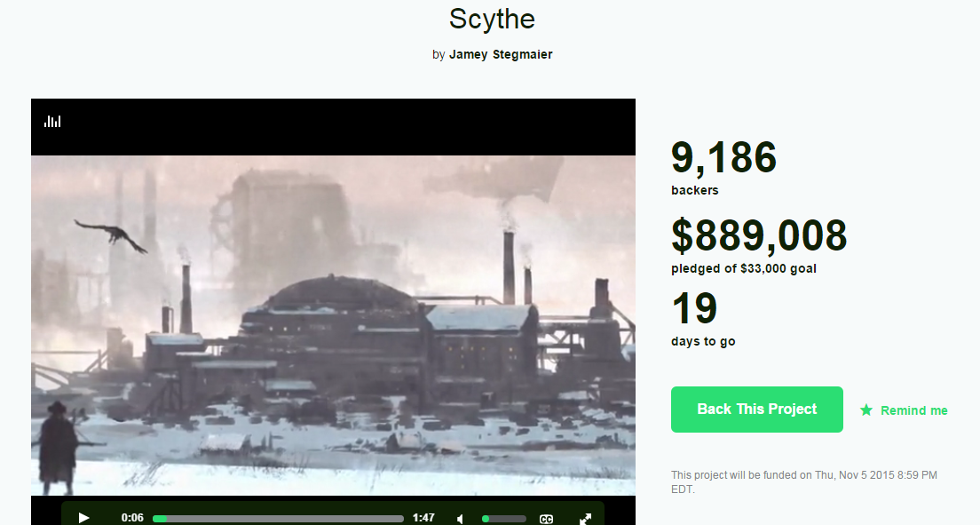Mute the video with speaker icon
This screenshot has width=980, height=525.
pos(461,519)
